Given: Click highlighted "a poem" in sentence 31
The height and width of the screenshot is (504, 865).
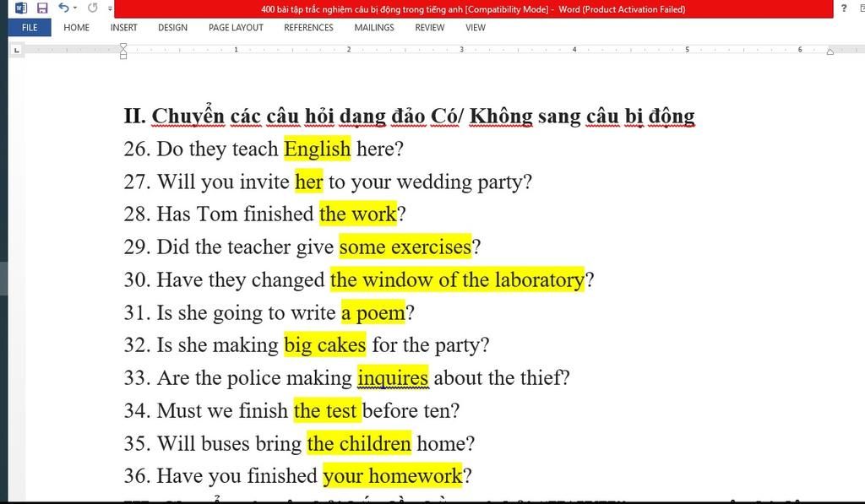Looking at the screenshot, I should tap(373, 312).
